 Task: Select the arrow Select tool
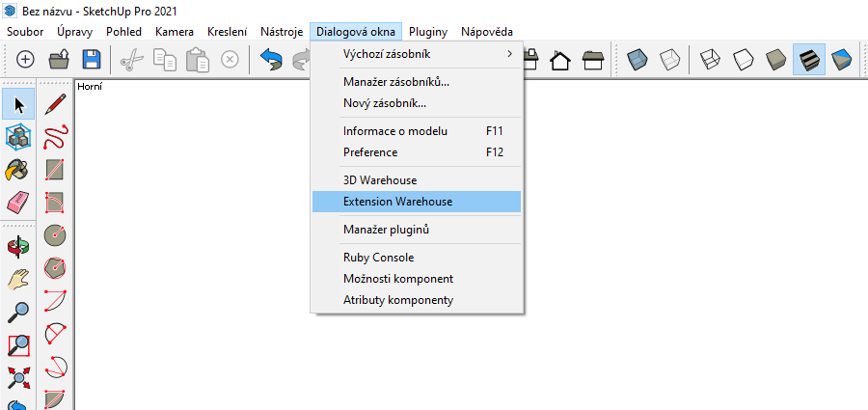point(18,104)
